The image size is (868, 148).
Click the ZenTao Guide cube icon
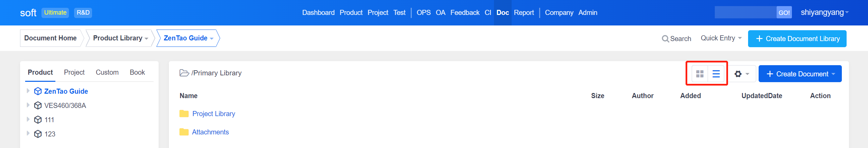tap(38, 91)
